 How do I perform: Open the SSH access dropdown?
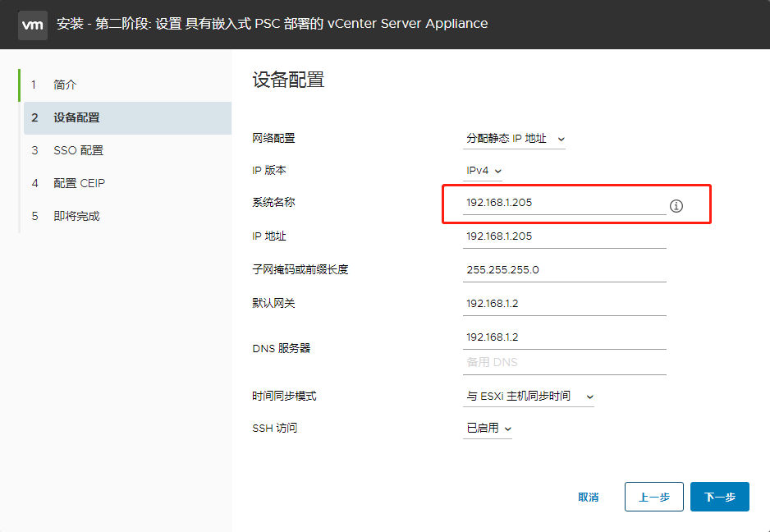[487, 429]
